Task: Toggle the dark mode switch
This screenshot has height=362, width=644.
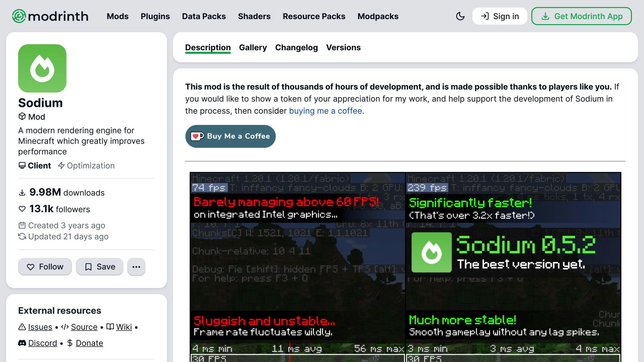Action: [460, 16]
